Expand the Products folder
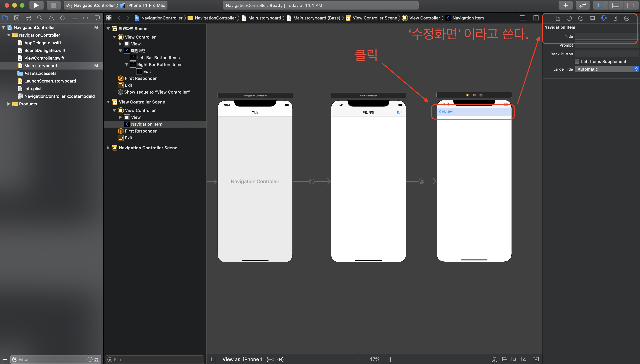 pos(9,104)
